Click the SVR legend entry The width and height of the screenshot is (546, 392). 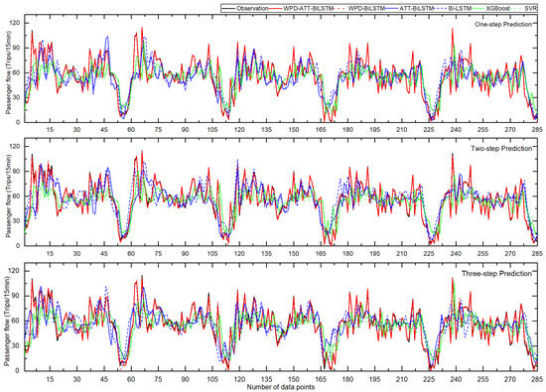tap(524, 8)
